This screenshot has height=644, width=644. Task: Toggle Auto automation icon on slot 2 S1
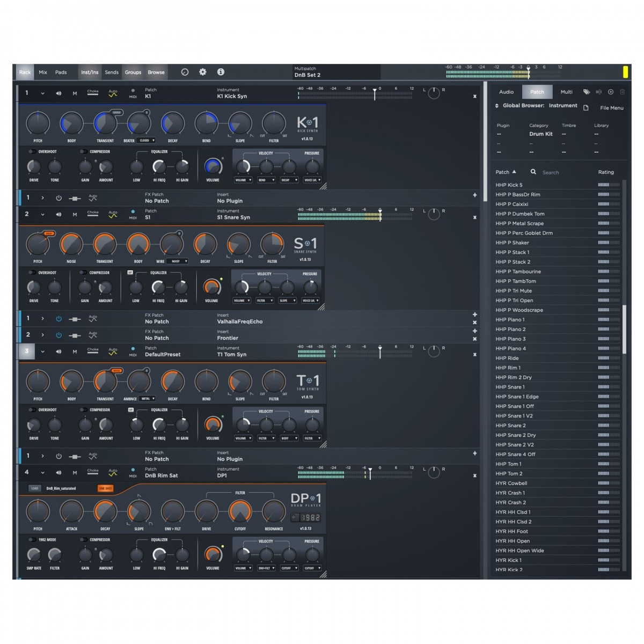[113, 214]
